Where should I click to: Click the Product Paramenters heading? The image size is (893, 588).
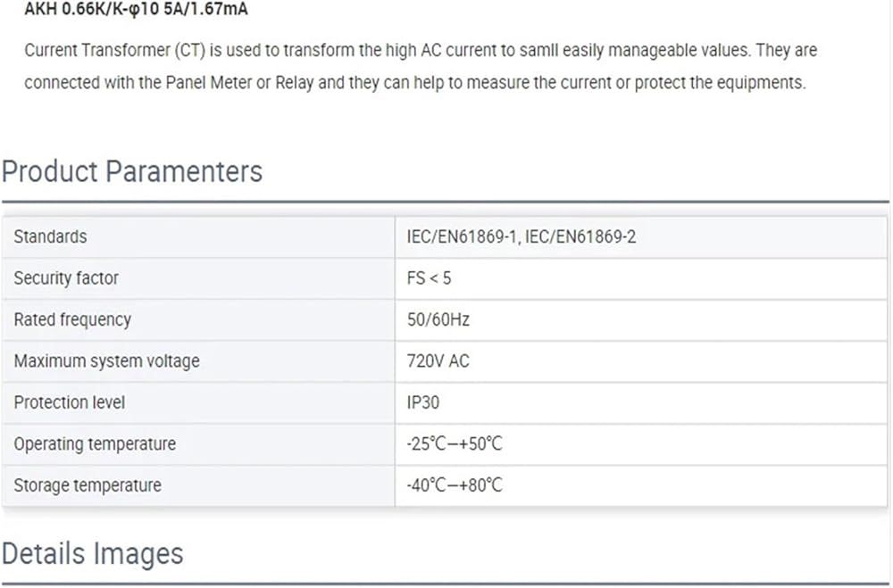132,170
